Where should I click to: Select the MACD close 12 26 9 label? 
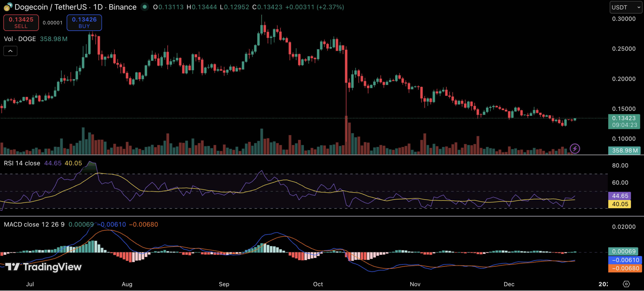[x=34, y=224]
